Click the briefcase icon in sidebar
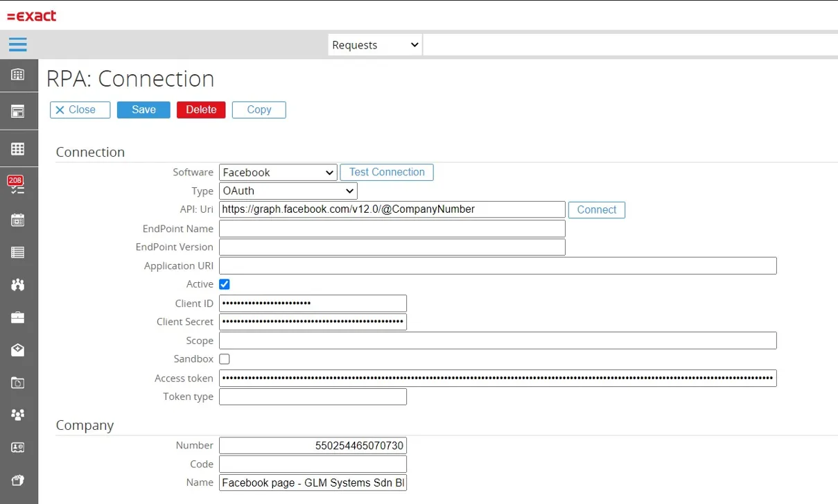This screenshot has height=504, width=838. 18,318
